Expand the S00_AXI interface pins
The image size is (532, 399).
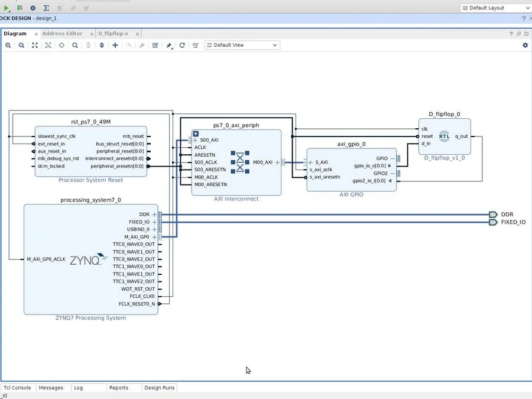(194, 140)
